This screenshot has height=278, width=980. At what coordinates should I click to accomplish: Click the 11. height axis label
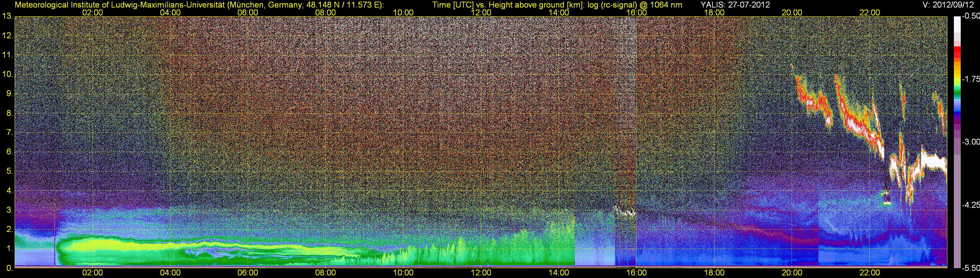(x=8, y=55)
